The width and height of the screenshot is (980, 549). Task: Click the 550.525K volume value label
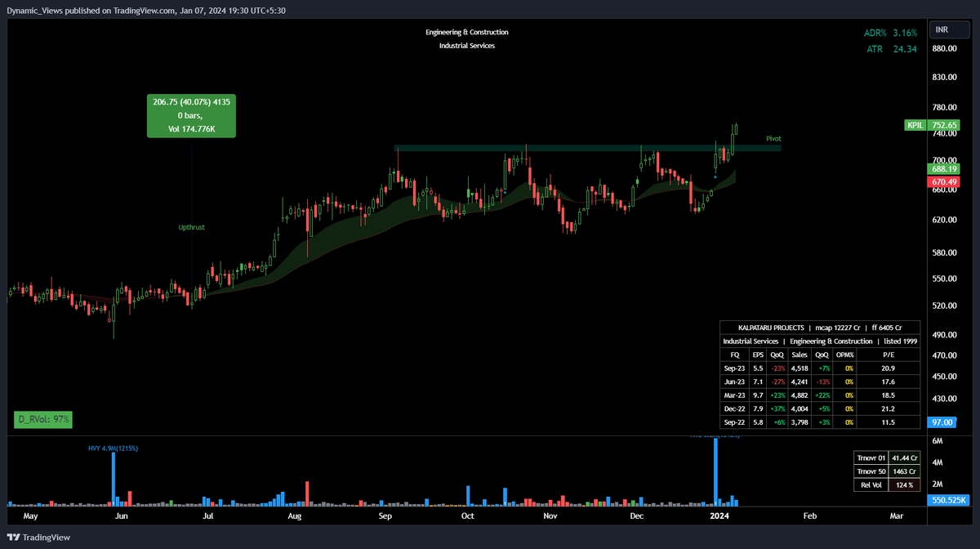tap(948, 499)
